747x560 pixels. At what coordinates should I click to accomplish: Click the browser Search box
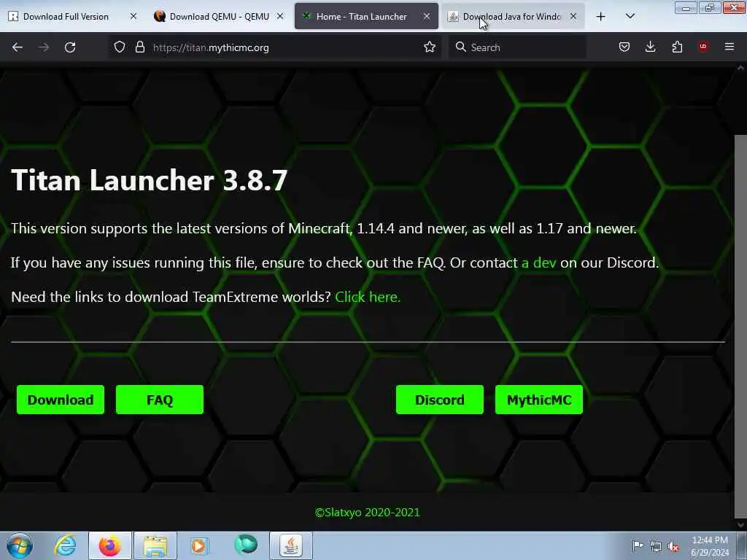pos(517,47)
